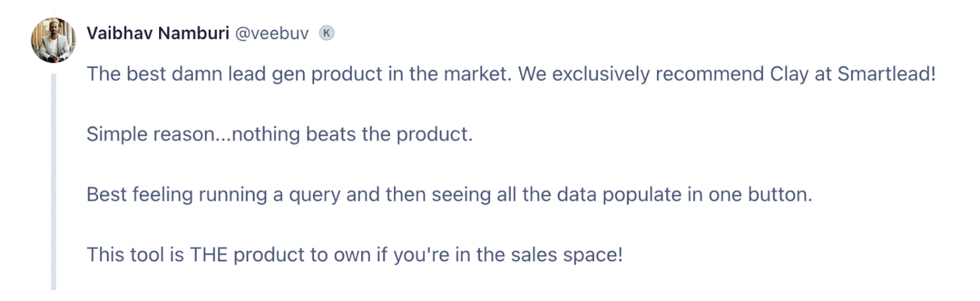The width and height of the screenshot is (980, 301).
Task: Click the word Smartlead! in the post
Action: 886,74
